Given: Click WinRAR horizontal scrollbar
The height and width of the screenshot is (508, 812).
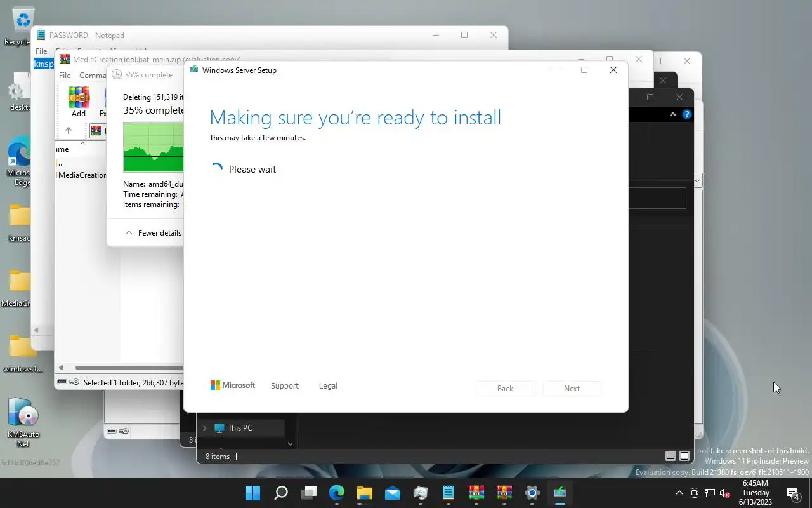Looking at the screenshot, I should click(x=129, y=367).
